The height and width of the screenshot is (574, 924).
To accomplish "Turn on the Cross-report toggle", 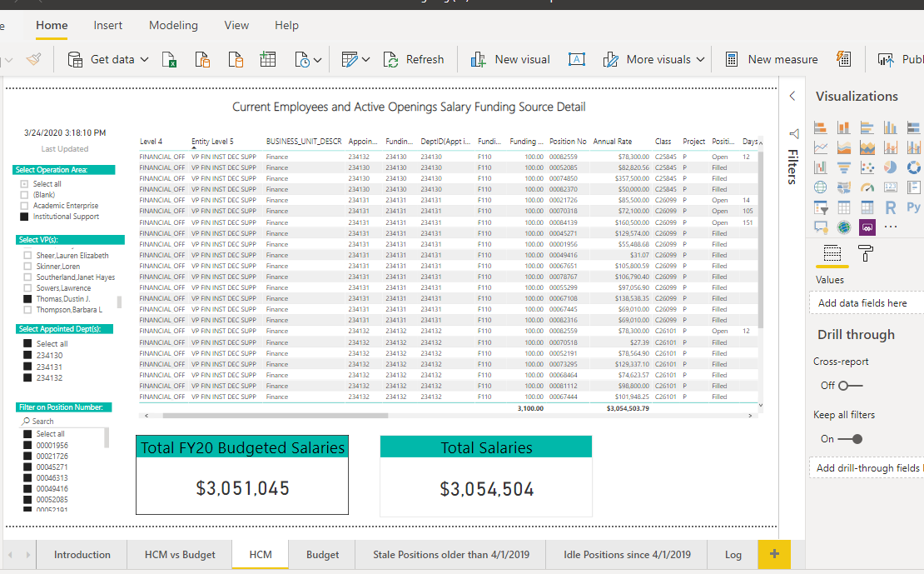I will [x=850, y=386].
